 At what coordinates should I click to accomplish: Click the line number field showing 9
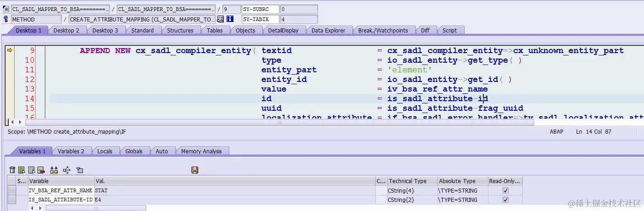(231, 9)
